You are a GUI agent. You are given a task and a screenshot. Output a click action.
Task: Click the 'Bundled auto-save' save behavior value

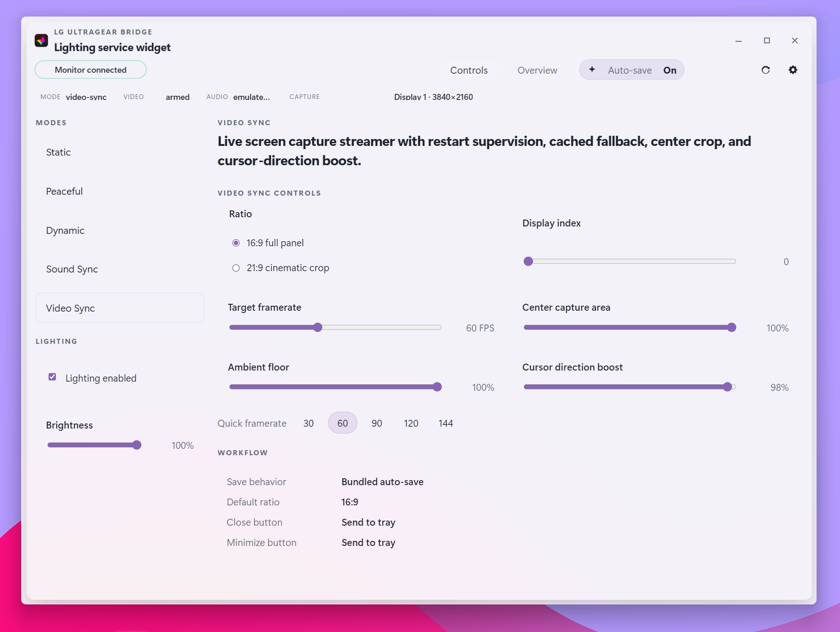[382, 482]
